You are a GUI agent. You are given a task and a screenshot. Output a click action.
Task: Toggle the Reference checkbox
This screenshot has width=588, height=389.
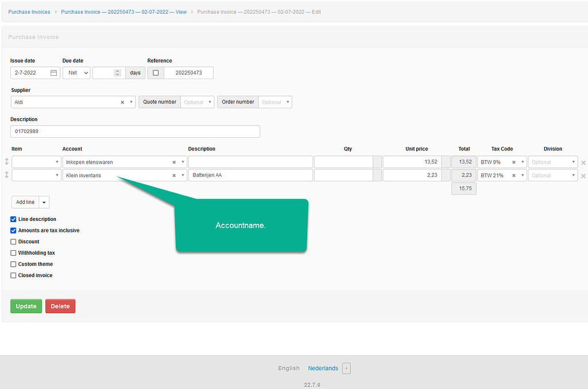click(156, 73)
